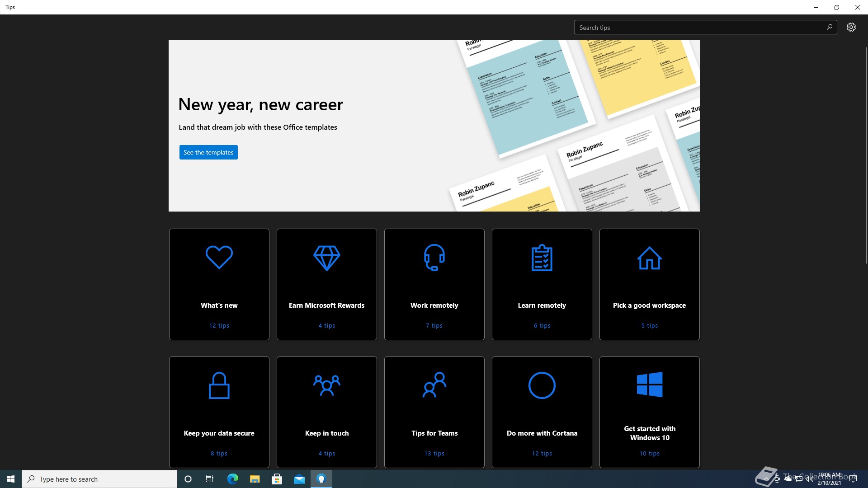Click the 13 tips link

coord(434,454)
